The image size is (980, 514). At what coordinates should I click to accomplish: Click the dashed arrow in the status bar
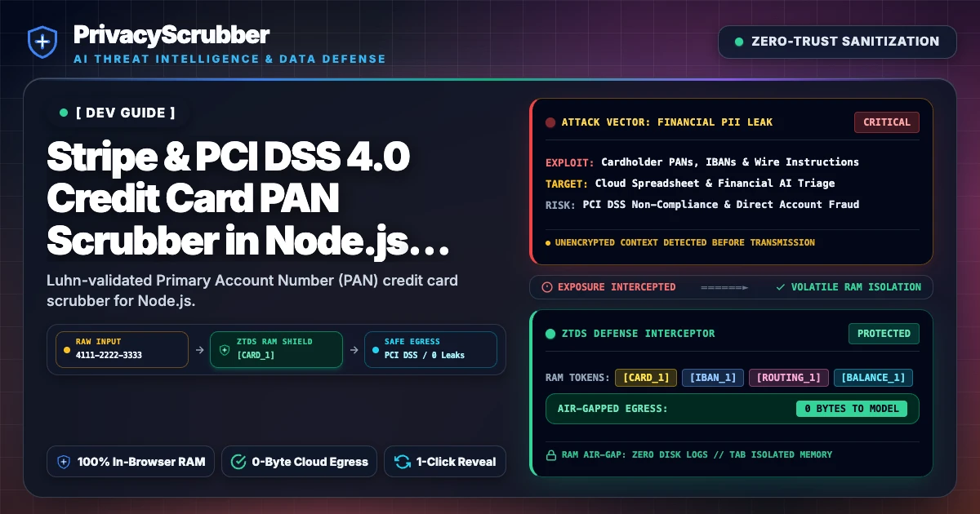tap(724, 287)
